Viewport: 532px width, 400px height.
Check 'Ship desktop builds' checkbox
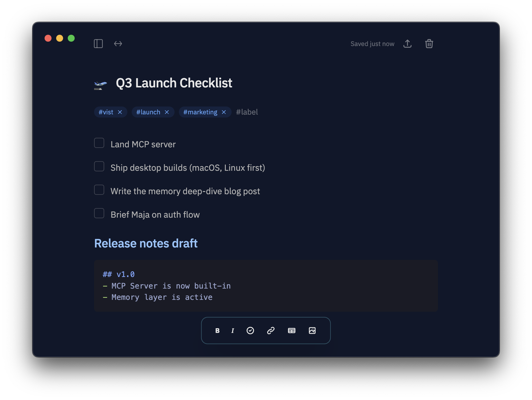pos(99,166)
